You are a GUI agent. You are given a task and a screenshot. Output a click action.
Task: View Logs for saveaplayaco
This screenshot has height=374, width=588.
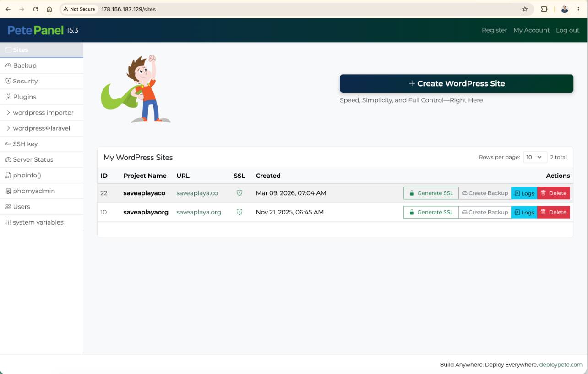[x=524, y=193]
